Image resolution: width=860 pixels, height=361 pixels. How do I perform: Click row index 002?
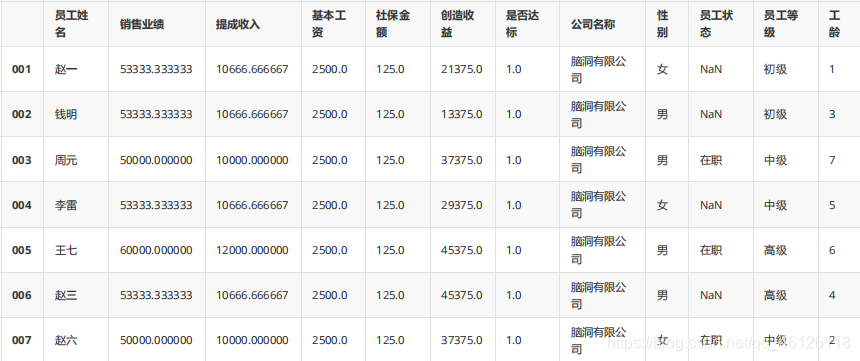click(22, 114)
